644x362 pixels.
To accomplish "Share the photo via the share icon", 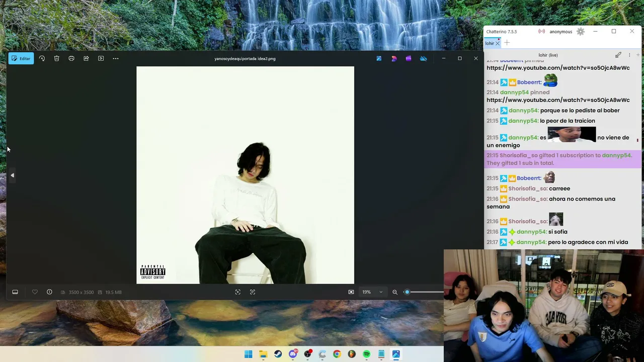I will [x=86, y=58].
